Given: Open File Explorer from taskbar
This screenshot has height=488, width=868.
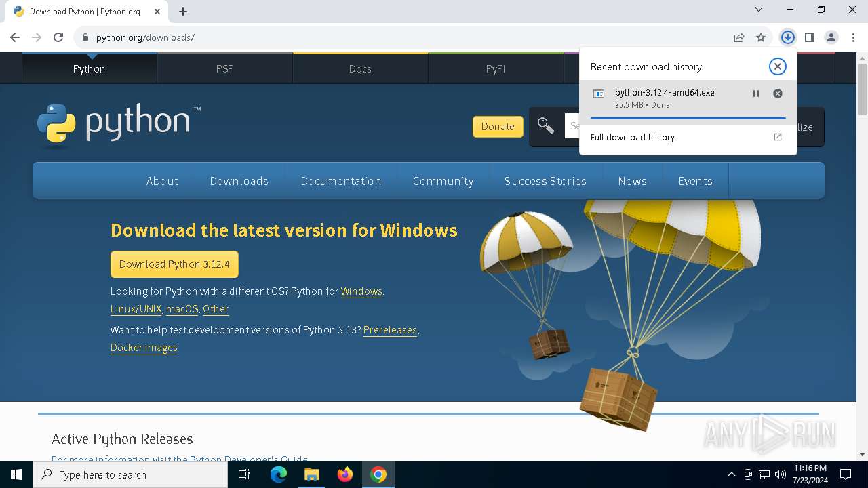Looking at the screenshot, I should pyautogui.click(x=311, y=474).
